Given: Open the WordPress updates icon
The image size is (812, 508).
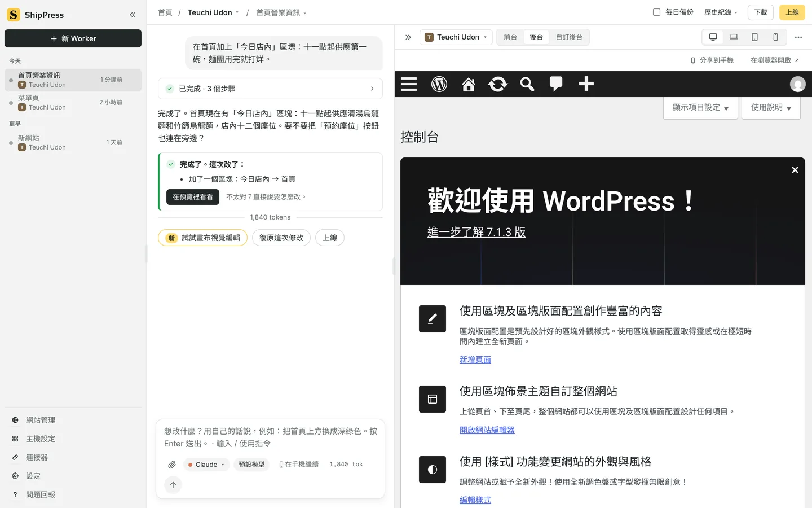Looking at the screenshot, I should tap(498, 84).
